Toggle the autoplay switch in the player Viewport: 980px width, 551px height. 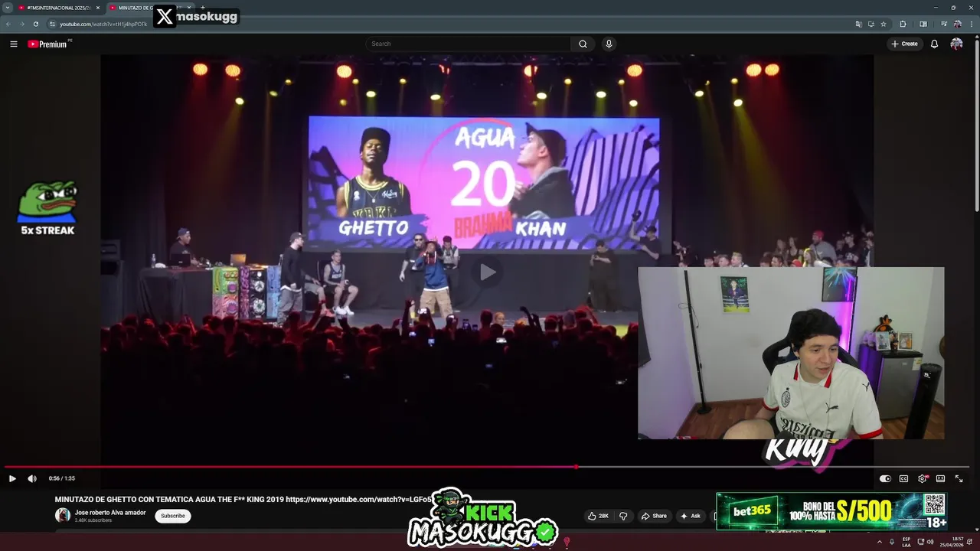(885, 478)
